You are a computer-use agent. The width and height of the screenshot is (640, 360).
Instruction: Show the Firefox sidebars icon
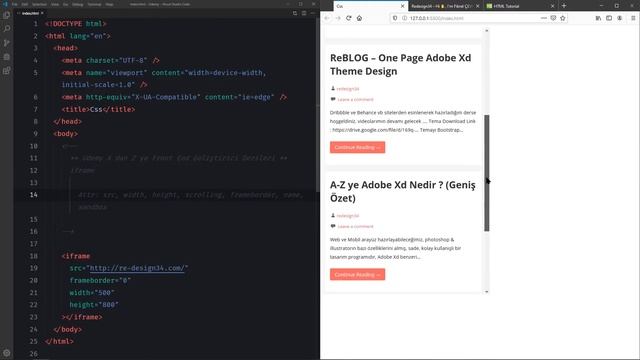pos(609,18)
